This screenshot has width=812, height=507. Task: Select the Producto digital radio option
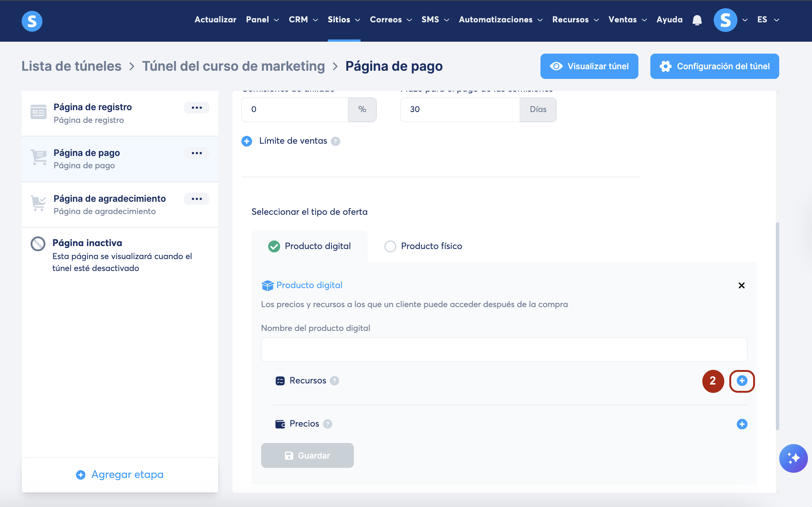(274, 246)
